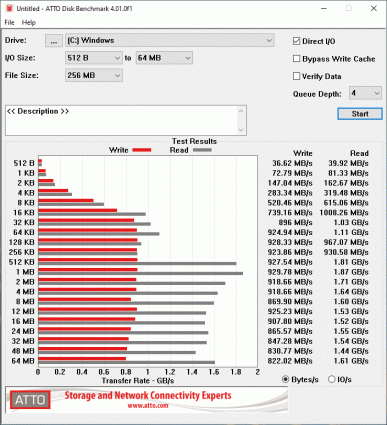Click the ATTO logo in the banner
The image size is (387, 425).
click(30, 400)
